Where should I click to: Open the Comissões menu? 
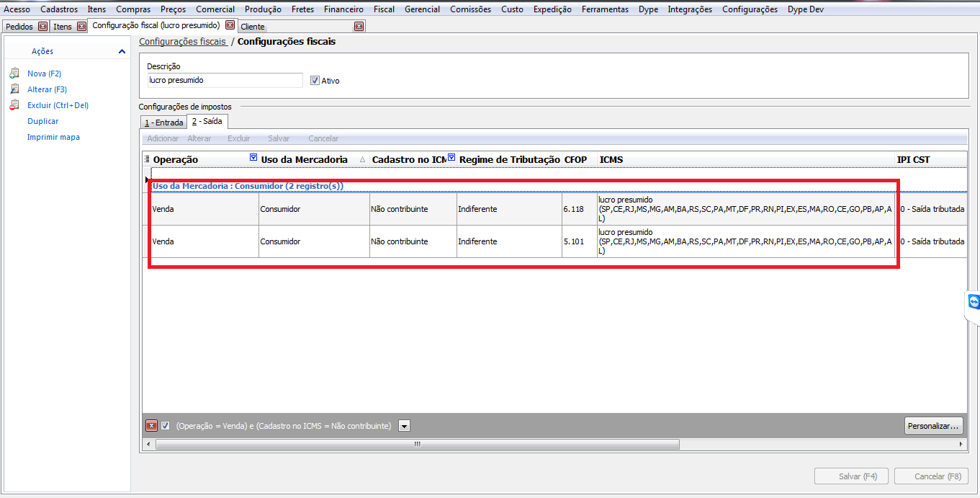coord(470,9)
